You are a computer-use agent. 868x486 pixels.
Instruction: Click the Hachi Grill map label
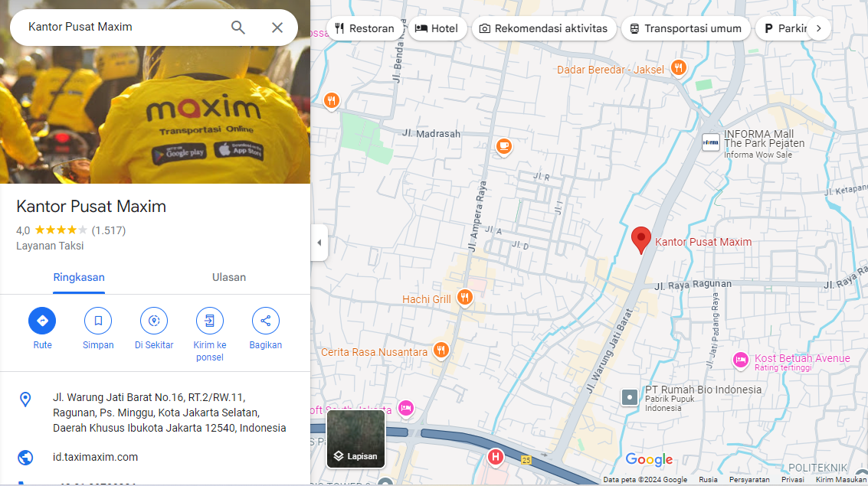426,299
